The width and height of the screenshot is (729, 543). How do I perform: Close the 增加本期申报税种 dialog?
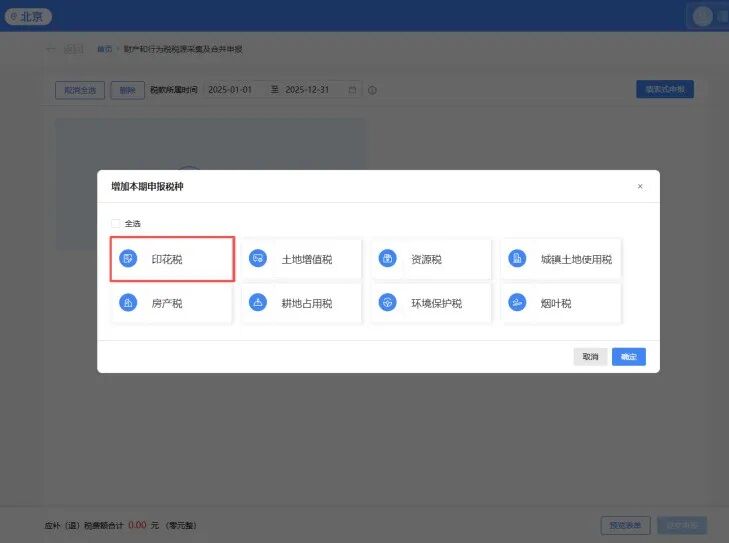[x=640, y=187]
